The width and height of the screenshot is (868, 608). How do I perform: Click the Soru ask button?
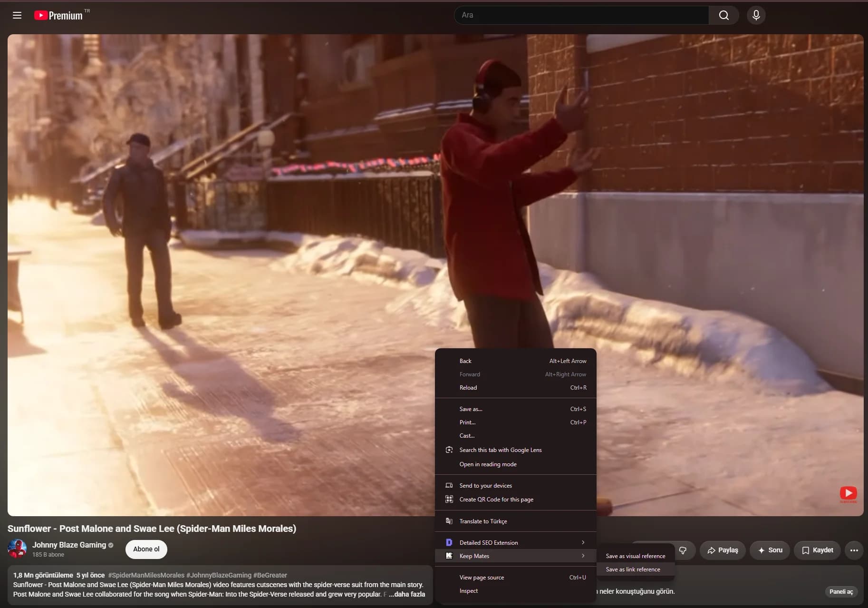tap(770, 550)
